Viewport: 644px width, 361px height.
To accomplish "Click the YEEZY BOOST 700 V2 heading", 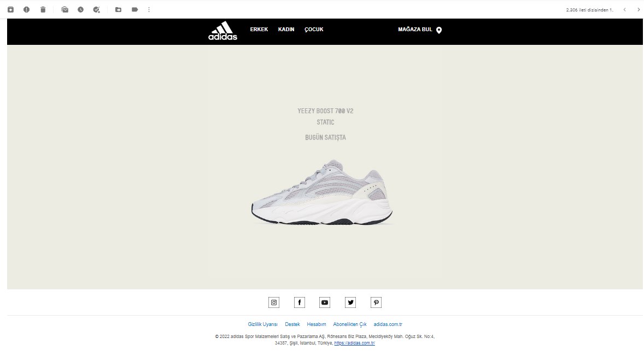I will point(325,111).
